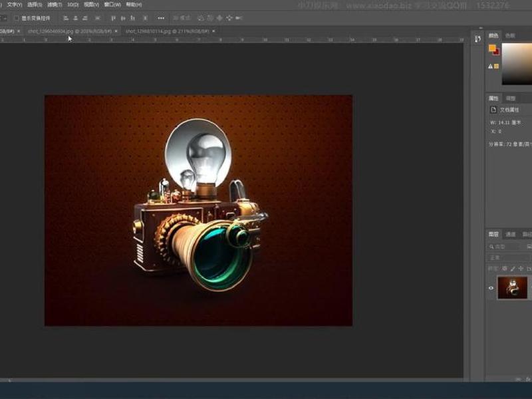Open the three-dot more align options
Screen dimensions: 532x399
(161, 18)
